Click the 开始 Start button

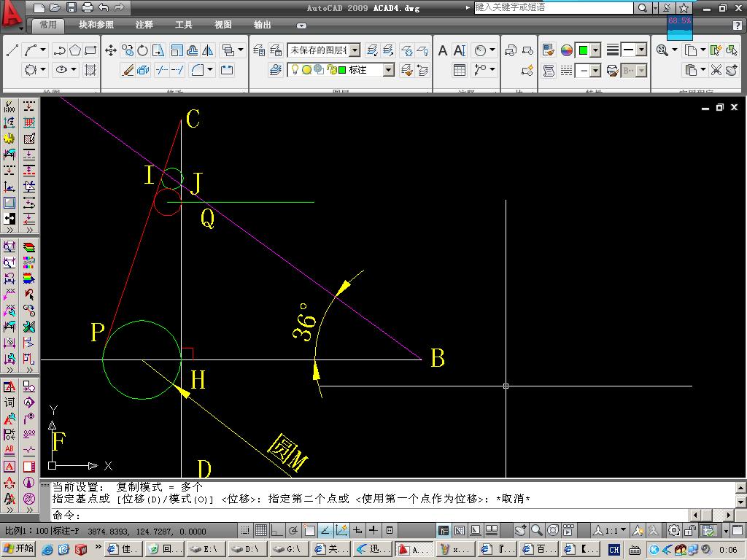pos(18,550)
